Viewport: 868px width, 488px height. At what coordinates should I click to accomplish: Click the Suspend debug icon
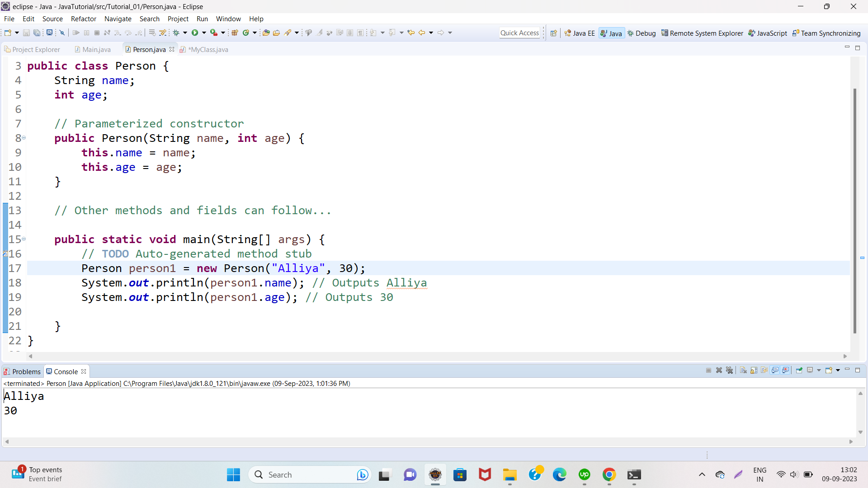86,33
